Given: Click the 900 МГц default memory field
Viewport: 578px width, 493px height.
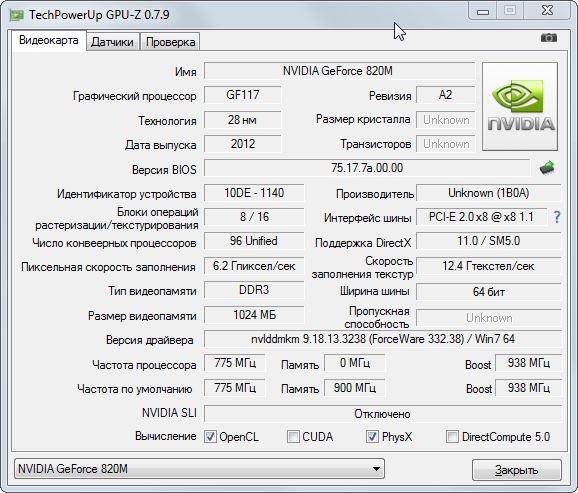Looking at the screenshot, I should point(355,388).
